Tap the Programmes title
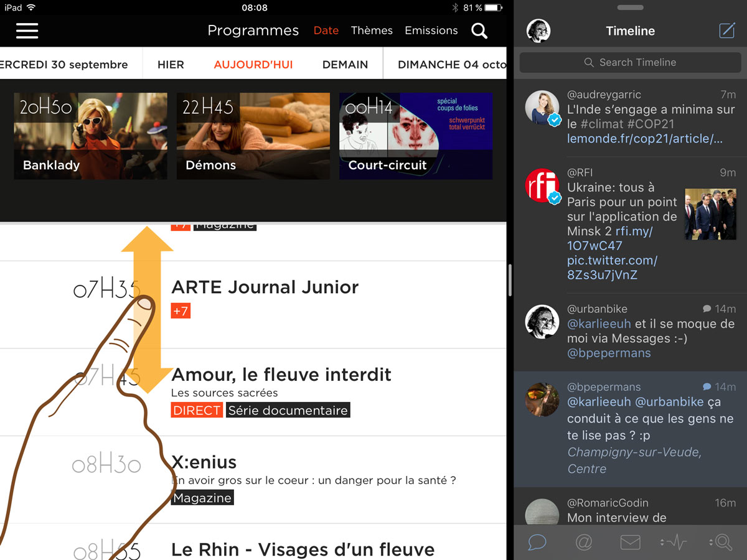The width and height of the screenshot is (747, 560). [x=253, y=30]
